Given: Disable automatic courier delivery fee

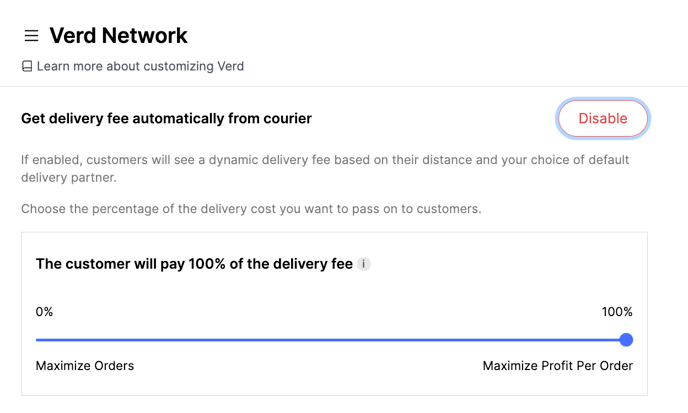Looking at the screenshot, I should [602, 119].
